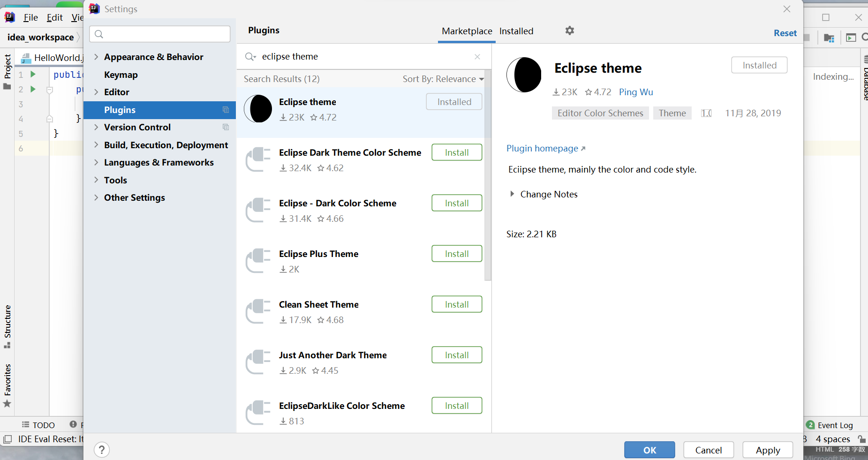
Task: Expand the Editor settings group
Action: tap(96, 92)
